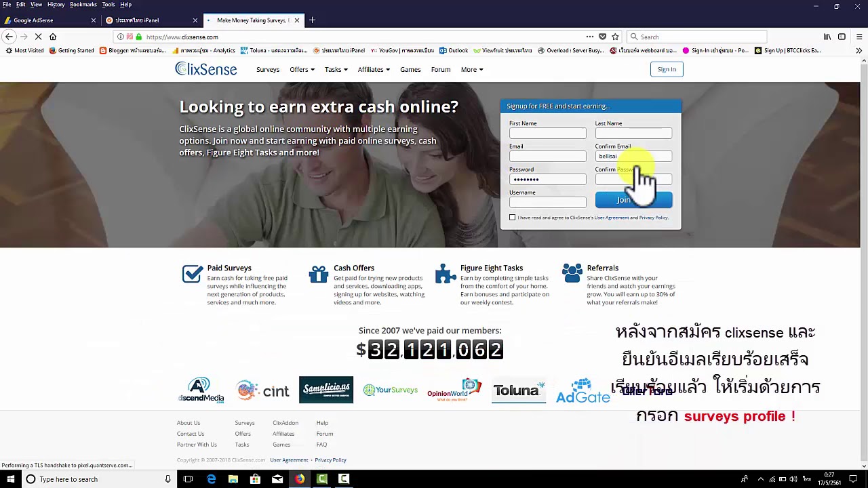Go to Firefox home page icon
868x488 pixels.
pos(53,37)
